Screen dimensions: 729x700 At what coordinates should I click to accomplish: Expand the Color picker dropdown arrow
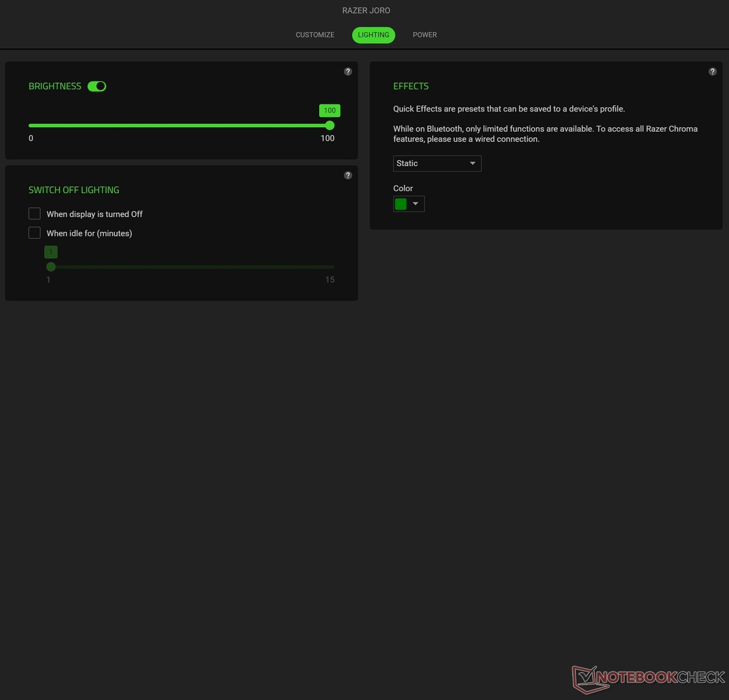pyautogui.click(x=416, y=204)
